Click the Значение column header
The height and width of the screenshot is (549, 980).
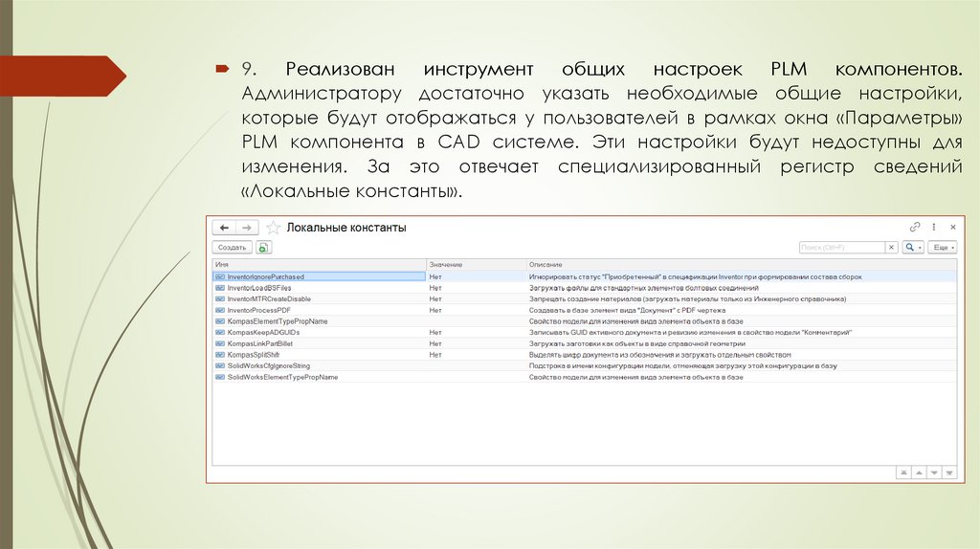[475, 264]
